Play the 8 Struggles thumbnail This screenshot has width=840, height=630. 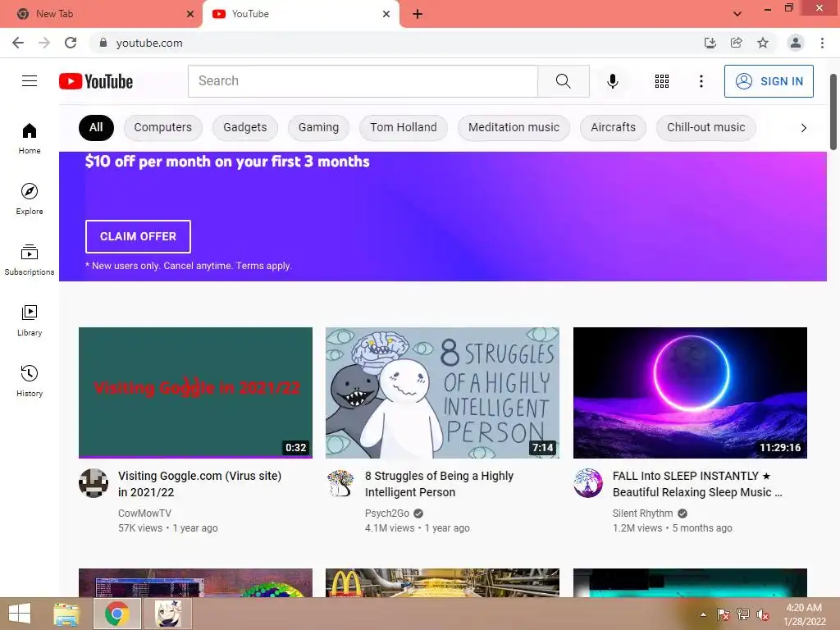(442, 393)
